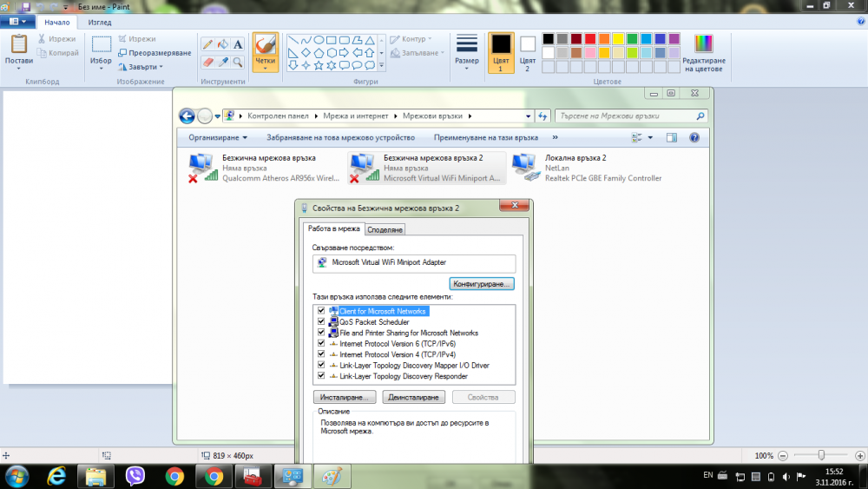The width and height of the screenshot is (868, 489).
Task: Click the Paste (Постави) clipboard icon
Action: tap(19, 44)
